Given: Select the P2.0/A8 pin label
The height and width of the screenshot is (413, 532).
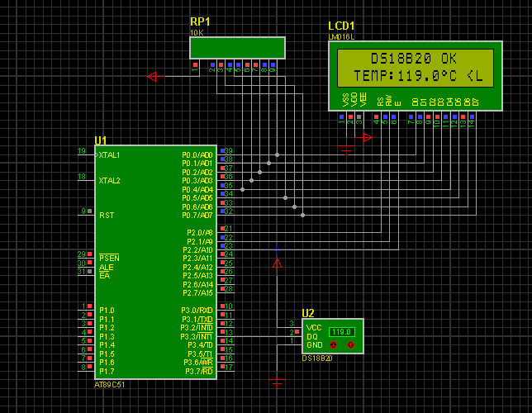Looking at the screenshot, I should (200, 233).
